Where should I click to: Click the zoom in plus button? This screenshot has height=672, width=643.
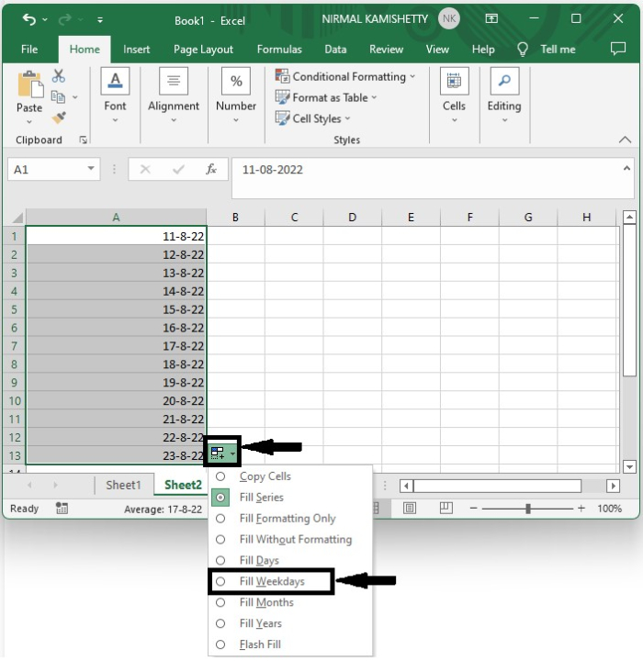coord(581,509)
